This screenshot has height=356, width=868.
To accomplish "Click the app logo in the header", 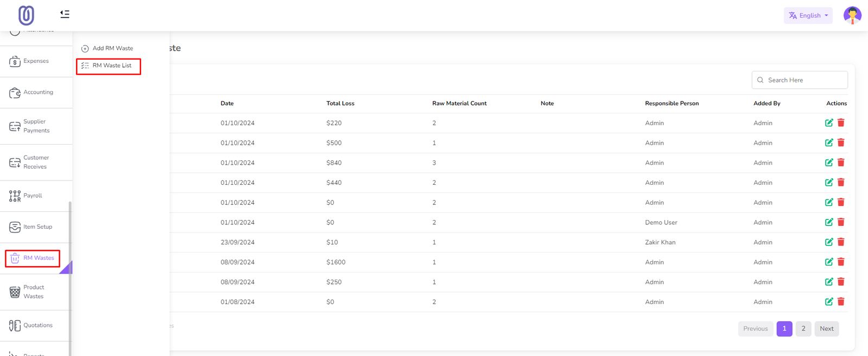I will click(26, 15).
